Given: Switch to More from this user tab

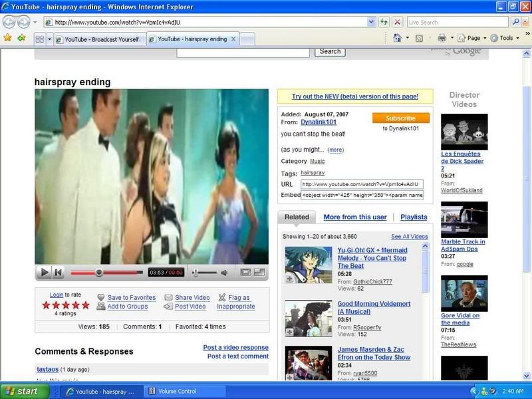Looking at the screenshot, I should [355, 217].
